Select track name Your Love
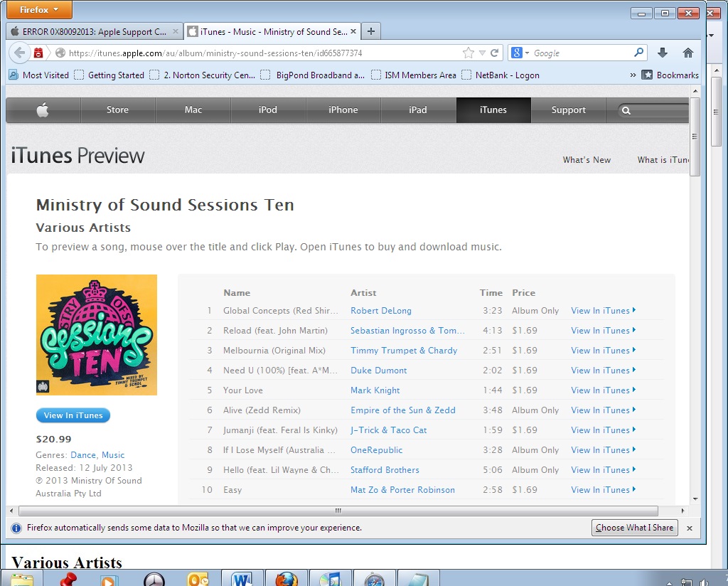 pos(243,390)
